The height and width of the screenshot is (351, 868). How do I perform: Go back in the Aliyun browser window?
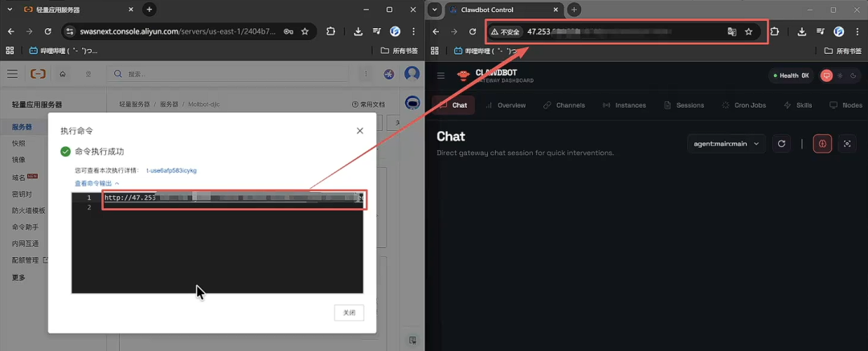pos(11,31)
